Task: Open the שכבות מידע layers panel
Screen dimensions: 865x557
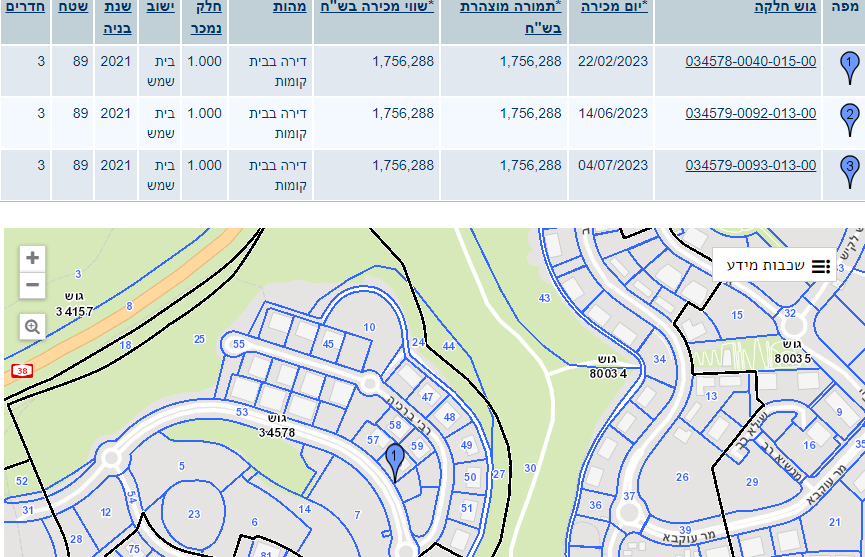Action: 775,266
